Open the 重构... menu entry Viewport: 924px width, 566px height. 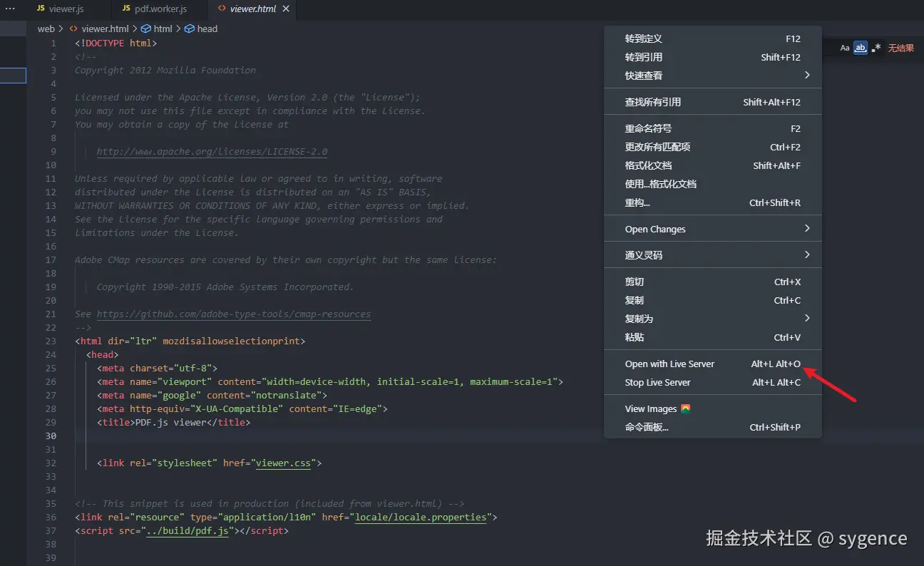click(713, 202)
